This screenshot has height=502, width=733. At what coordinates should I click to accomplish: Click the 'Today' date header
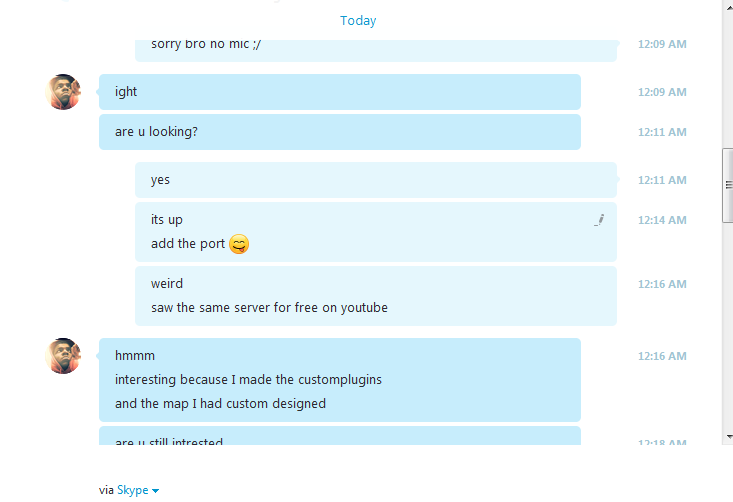[358, 21]
